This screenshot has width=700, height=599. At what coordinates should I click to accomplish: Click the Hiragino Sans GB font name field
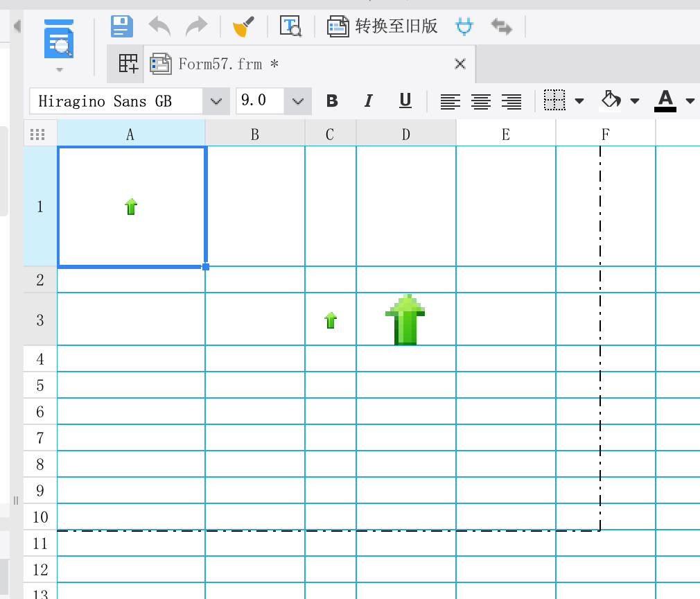click(116, 101)
